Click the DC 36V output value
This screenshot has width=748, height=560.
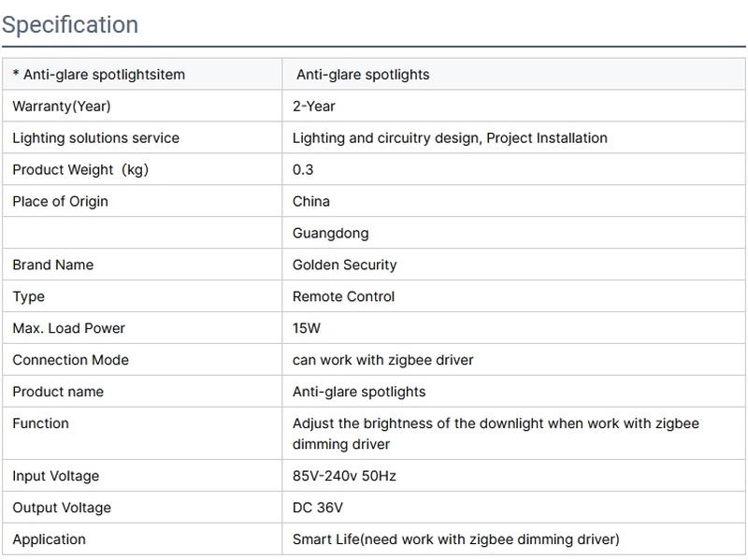[319, 508]
